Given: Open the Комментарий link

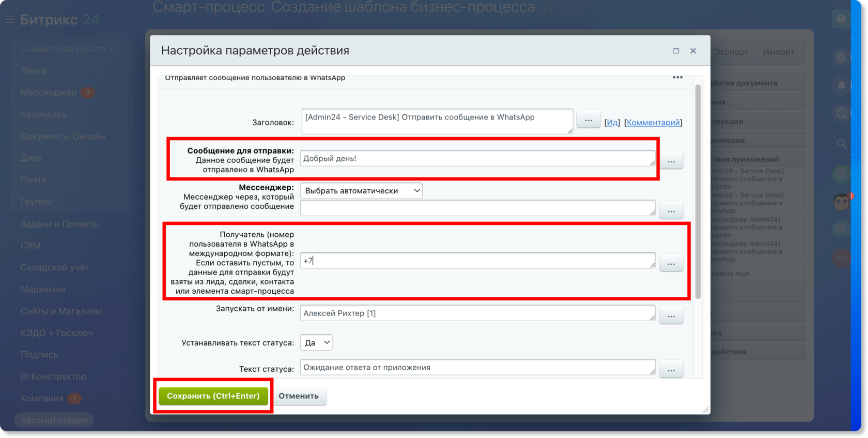Looking at the screenshot, I should [653, 123].
